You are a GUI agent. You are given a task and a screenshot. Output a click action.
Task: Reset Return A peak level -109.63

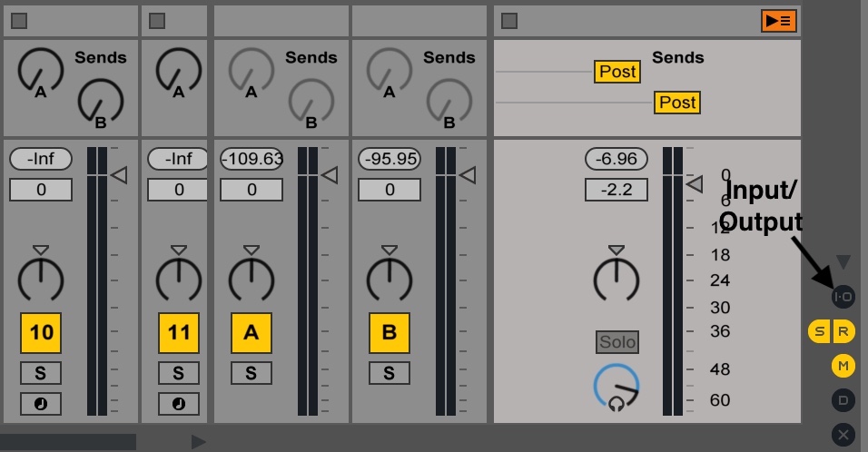pos(252,159)
